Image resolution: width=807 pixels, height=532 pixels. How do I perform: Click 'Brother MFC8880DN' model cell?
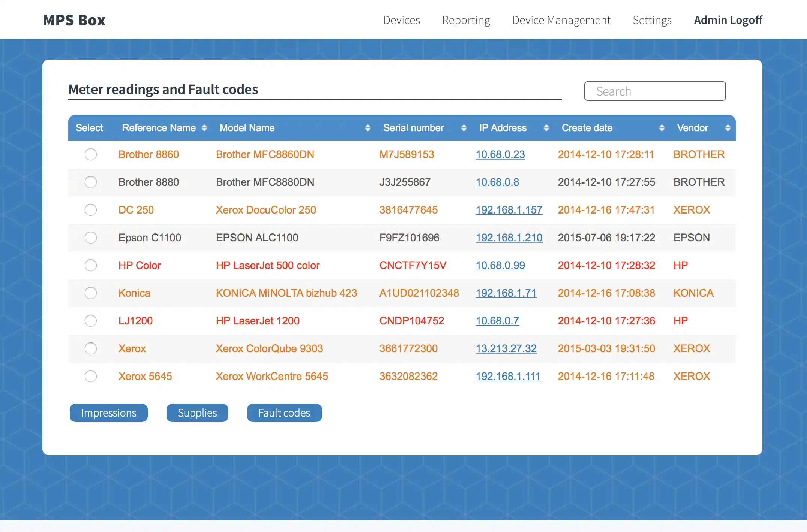[x=265, y=182]
